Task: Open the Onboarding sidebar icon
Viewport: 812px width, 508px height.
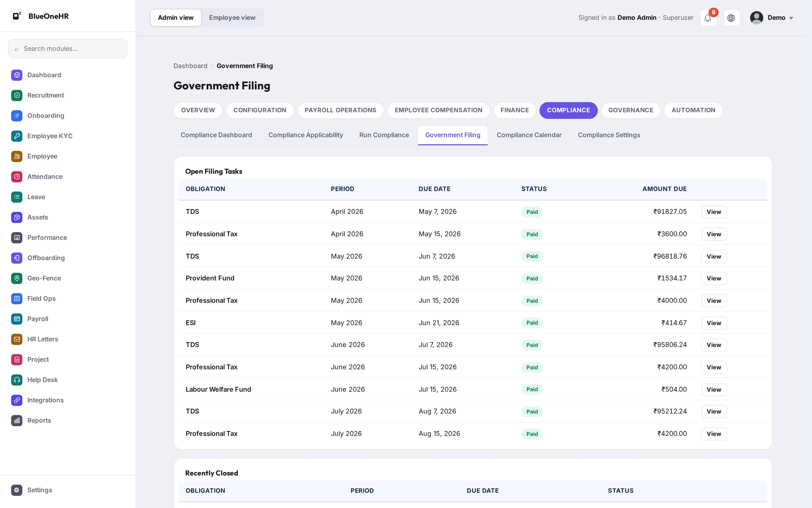Action: (17, 116)
